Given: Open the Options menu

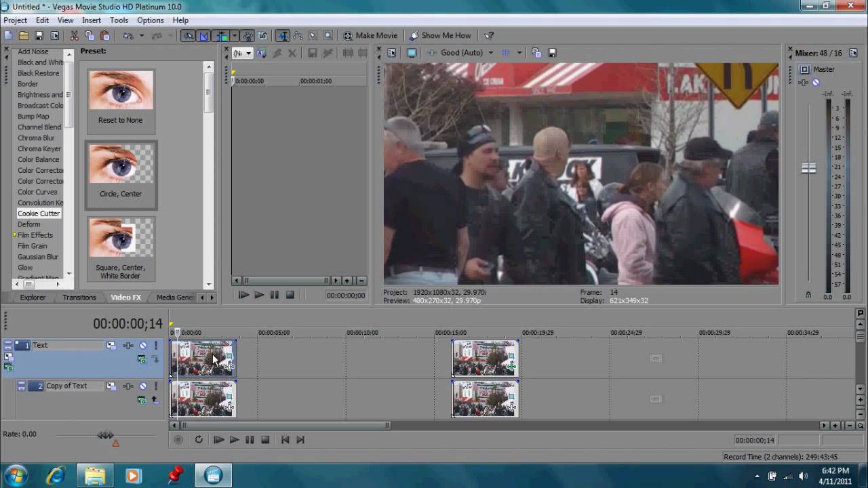Looking at the screenshot, I should (x=151, y=20).
